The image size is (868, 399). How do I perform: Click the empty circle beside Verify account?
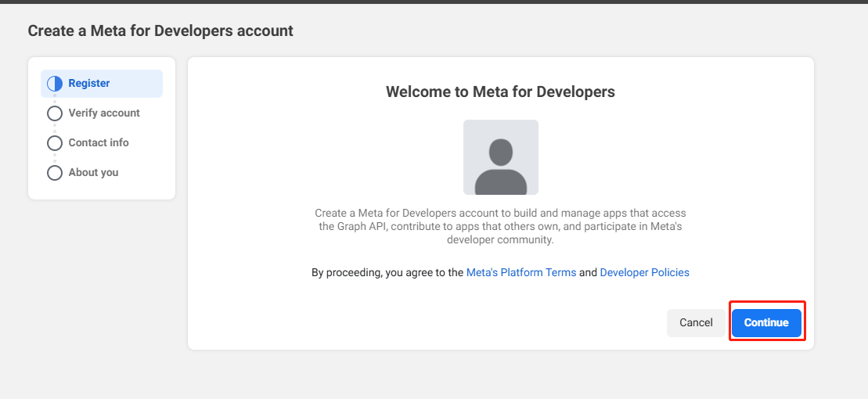[x=55, y=113]
